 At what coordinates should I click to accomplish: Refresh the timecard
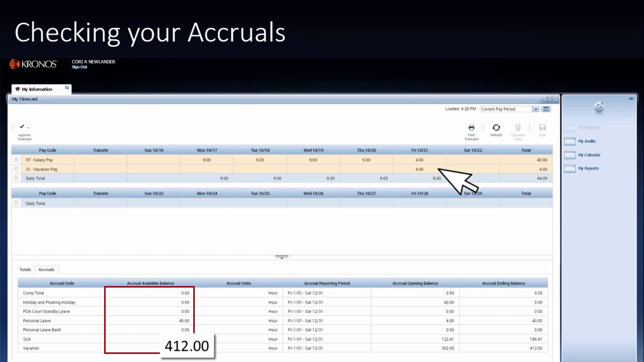(x=496, y=128)
